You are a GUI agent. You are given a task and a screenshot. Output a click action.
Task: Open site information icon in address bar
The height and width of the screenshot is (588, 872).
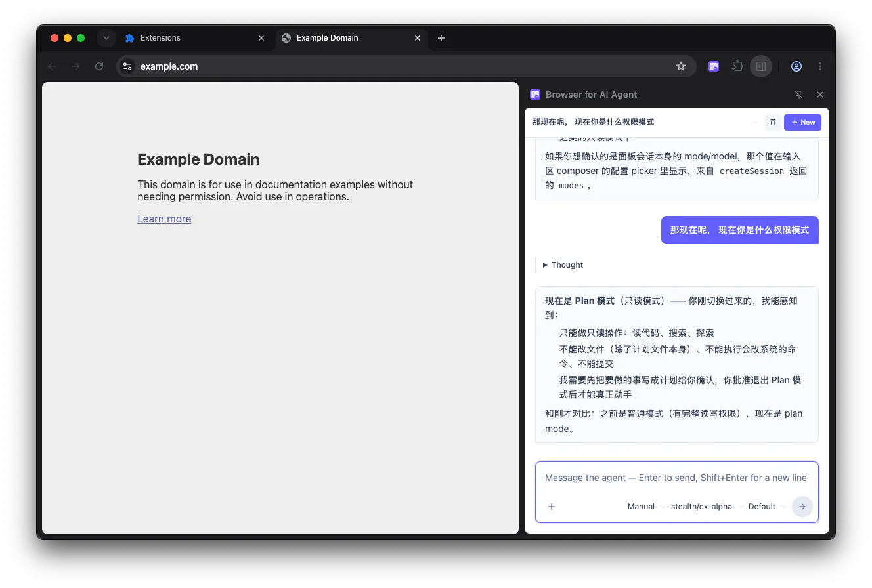[x=128, y=66]
